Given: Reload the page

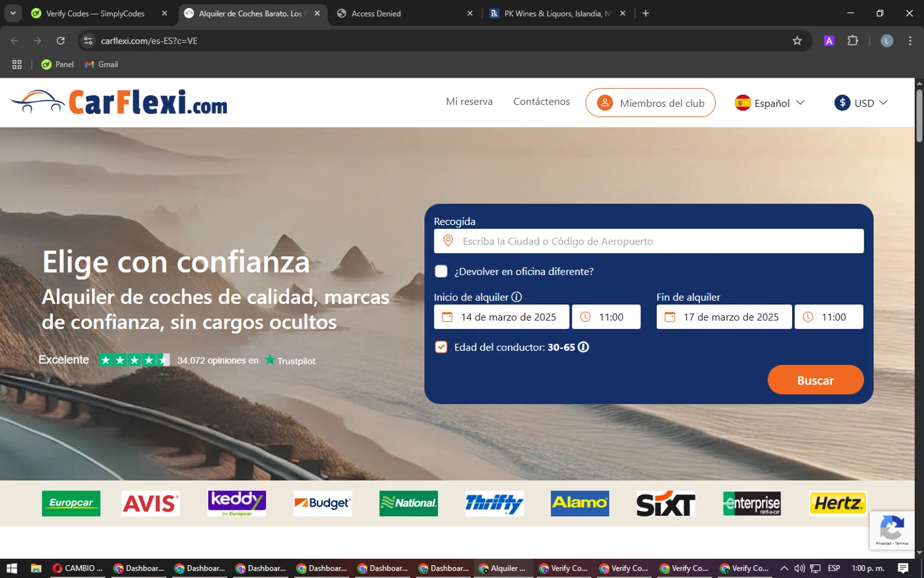Looking at the screenshot, I should click(60, 41).
